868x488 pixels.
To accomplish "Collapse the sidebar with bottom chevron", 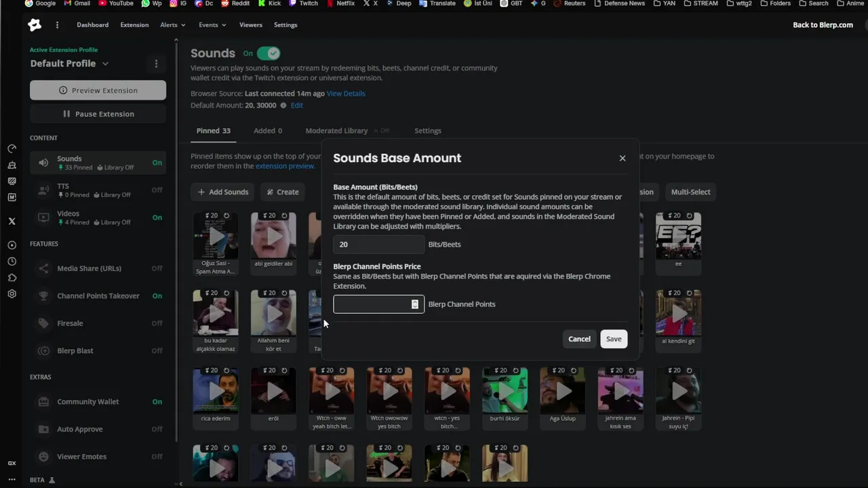I will (x=180, y=483).
